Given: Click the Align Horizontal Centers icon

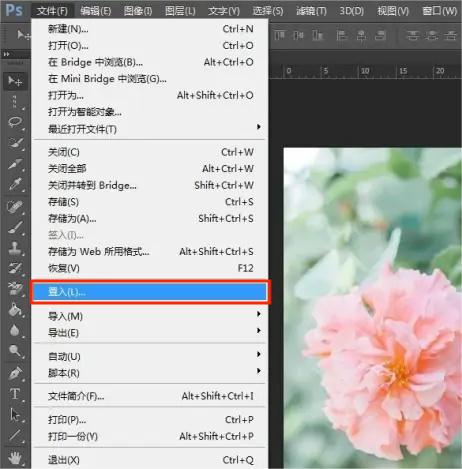Looking at the screenshot, I should click(361, 35).
